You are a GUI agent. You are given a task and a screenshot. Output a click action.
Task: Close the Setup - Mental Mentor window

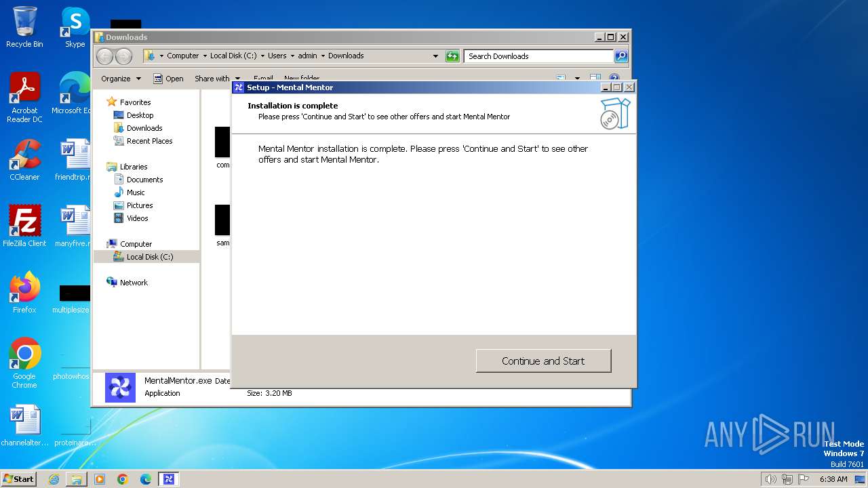point(629,87)
